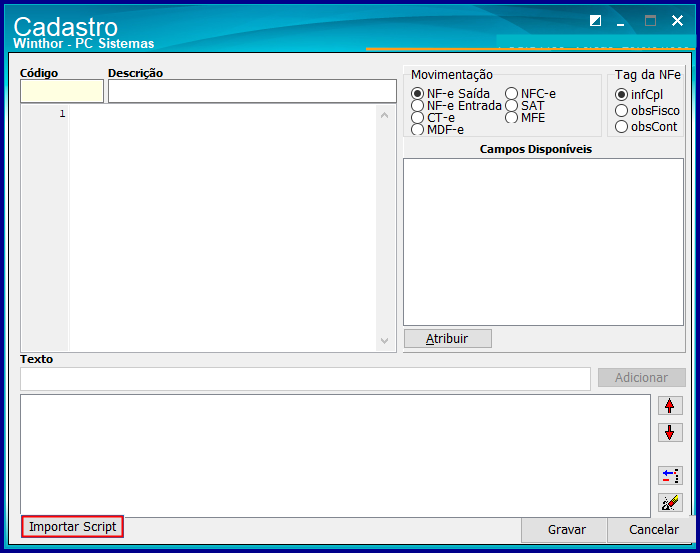The height and width of the screenshot is (553, 700).
Task: Click inside the script editor at line 1
Action: pos(222,113)
